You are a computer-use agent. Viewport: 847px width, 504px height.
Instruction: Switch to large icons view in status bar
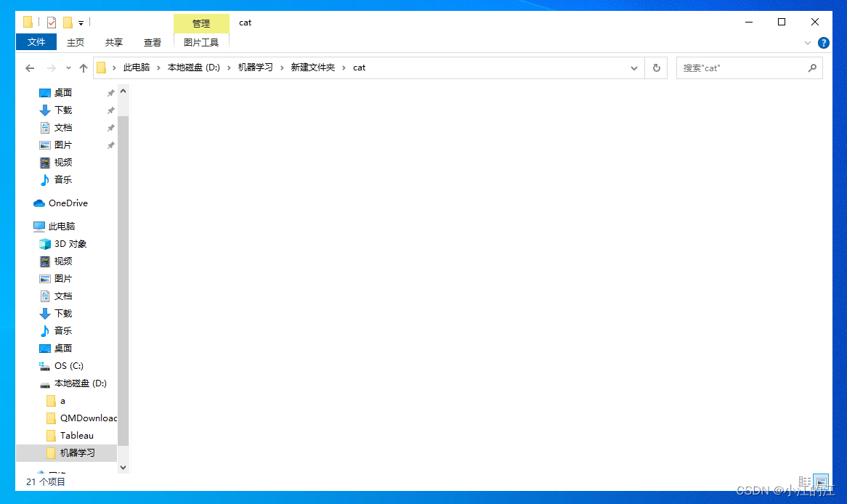[821, 481]
